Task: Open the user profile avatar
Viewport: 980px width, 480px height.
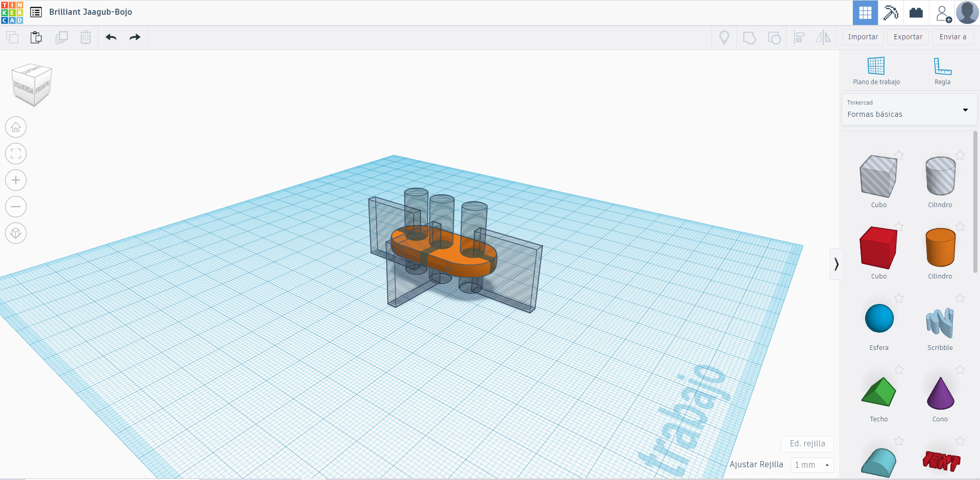Action: [x=967, y=13]
